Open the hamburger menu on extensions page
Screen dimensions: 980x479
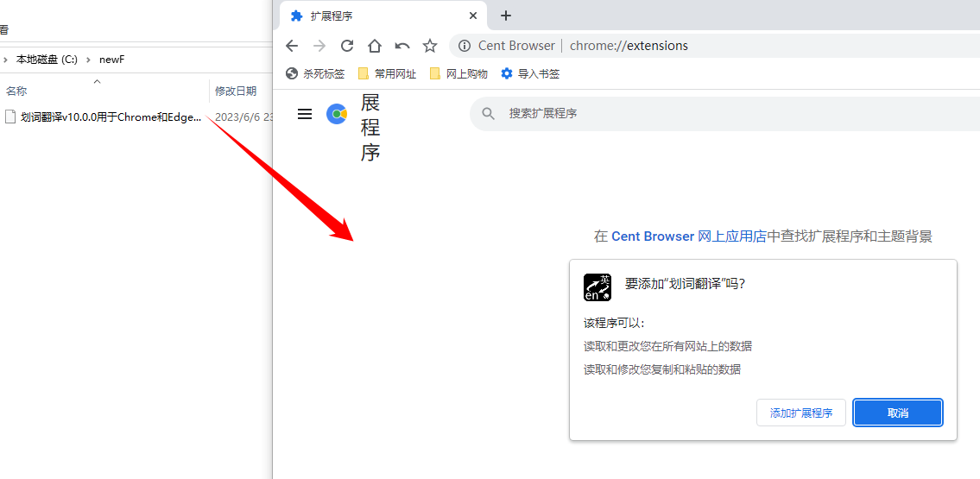[305, 114]
